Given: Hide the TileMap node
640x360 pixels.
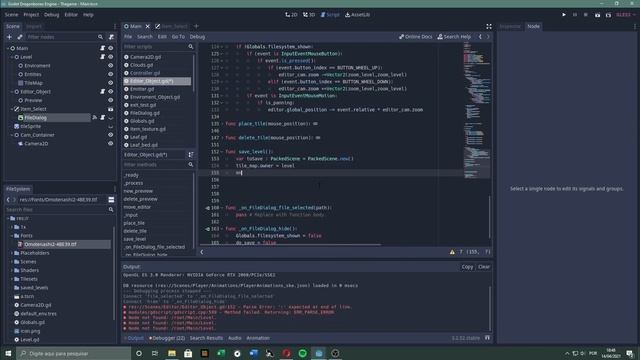Looking at the screenshot, I should pos(110,83).
